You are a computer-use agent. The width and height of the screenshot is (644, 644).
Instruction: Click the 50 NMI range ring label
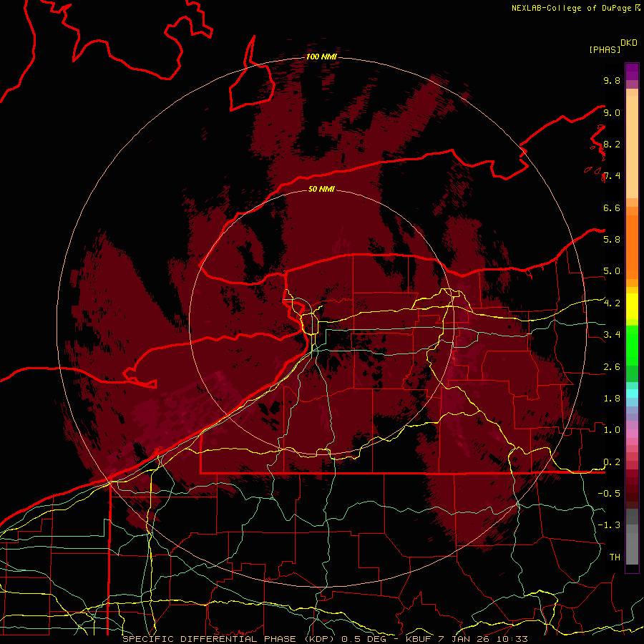pyautogui.click(x=321, y=189)
